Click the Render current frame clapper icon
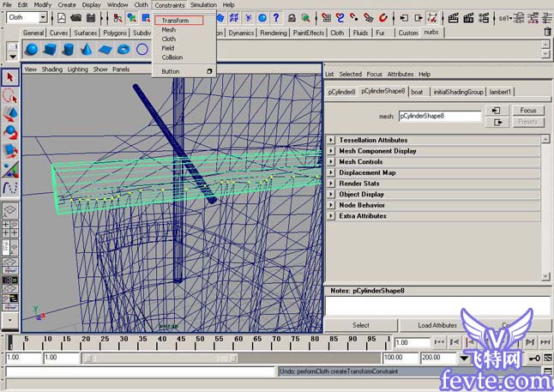554x392 pixels. [454, 18]
